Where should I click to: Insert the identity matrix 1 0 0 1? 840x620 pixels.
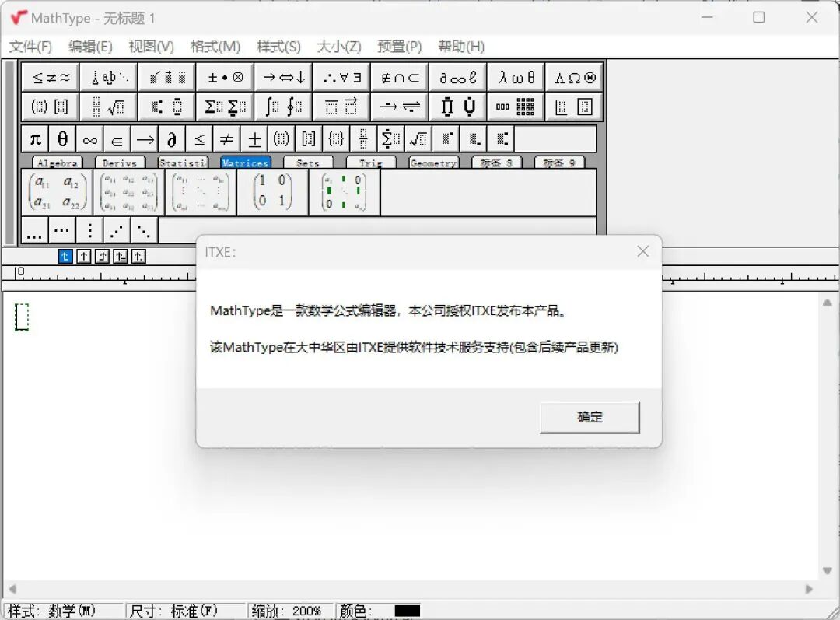pyautogui.click(x=273, y=192)
